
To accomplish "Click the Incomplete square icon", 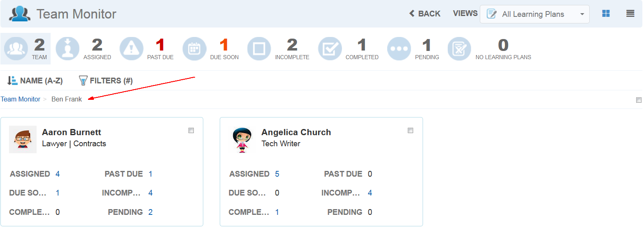I will 259,49.
